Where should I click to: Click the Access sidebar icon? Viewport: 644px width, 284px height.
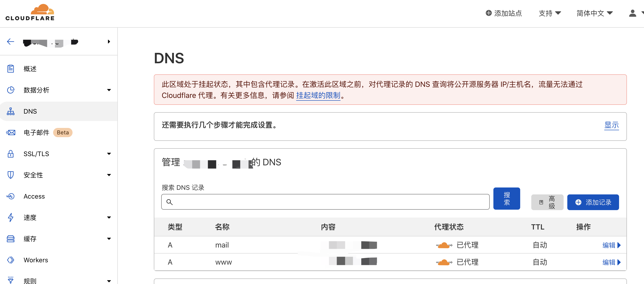(10, 196)
